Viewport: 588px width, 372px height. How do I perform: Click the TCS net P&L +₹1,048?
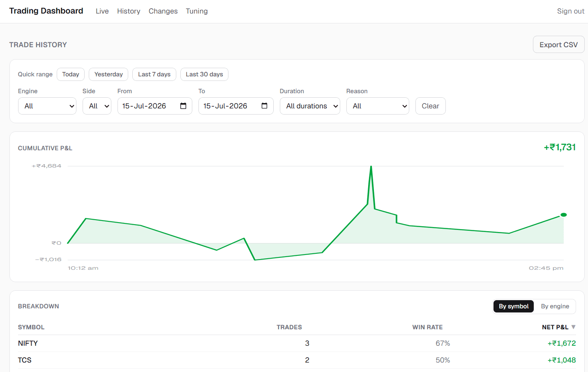coord(562,360)
